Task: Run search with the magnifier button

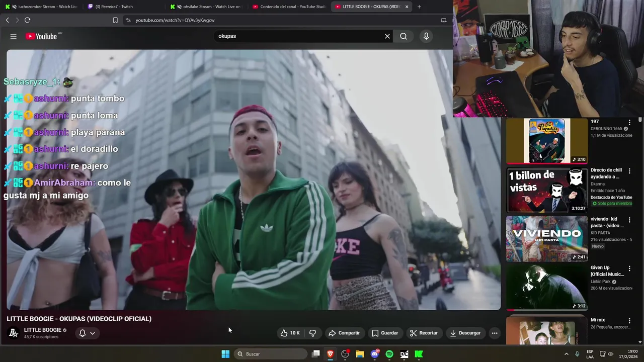Action: (404, 36)
